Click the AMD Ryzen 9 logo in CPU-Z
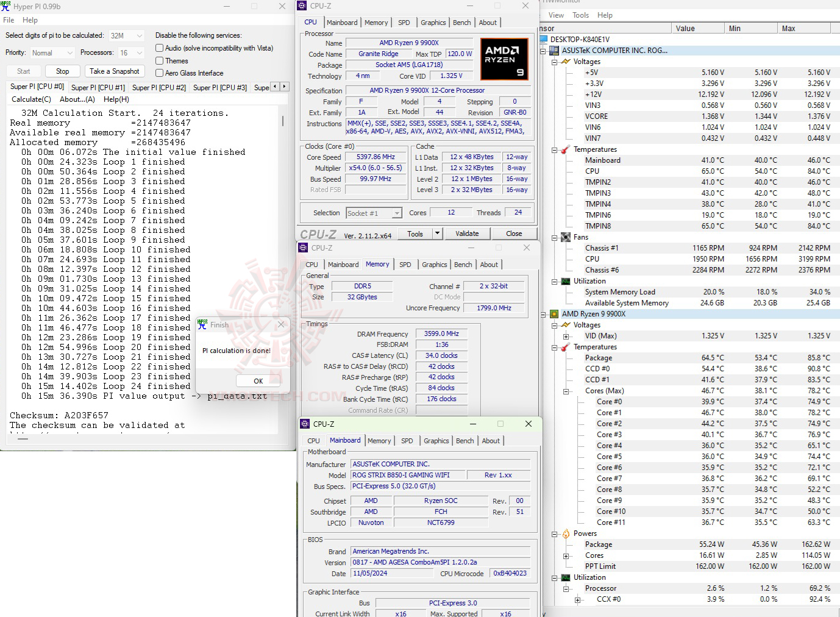Viewport: 840px width, 617px height. (504, 59)
